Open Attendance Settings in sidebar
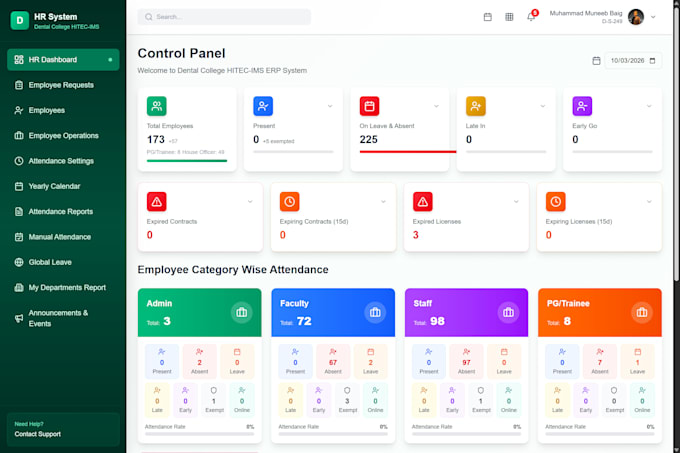This screenshot has width=680, height=453. (x=63, y=161)
